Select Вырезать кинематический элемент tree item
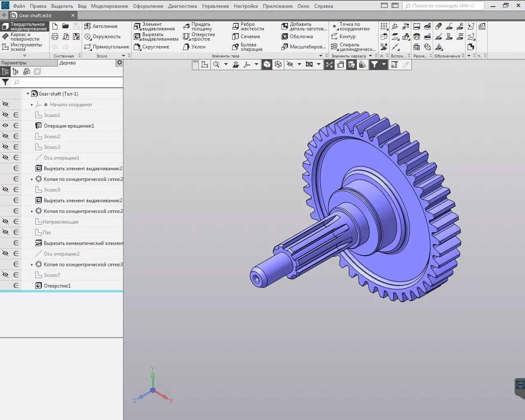 click(x=79, y=243)
